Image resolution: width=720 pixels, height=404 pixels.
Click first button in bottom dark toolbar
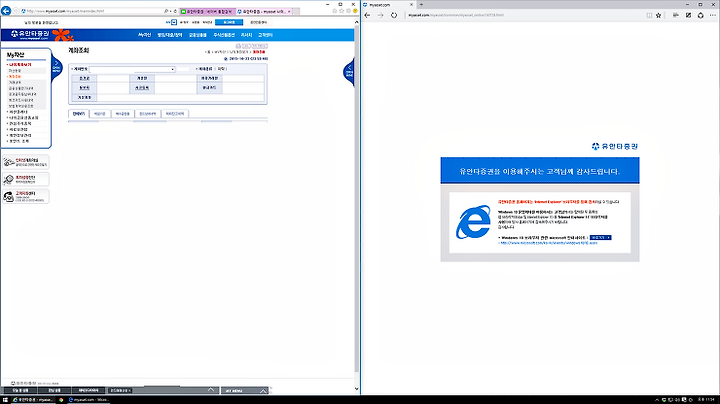(x=20, y=391)
